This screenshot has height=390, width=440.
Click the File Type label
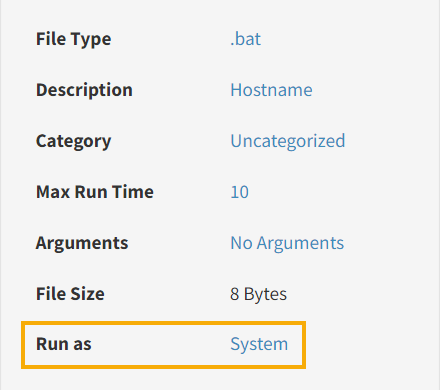pos(73,39)
